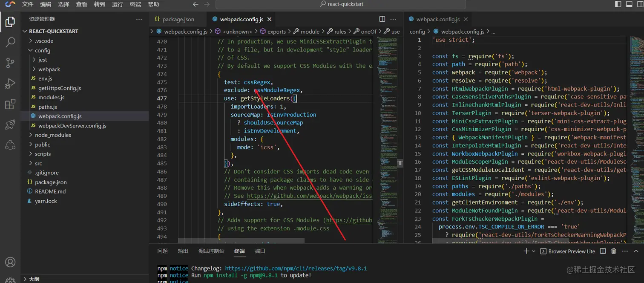Open the Accounts icon menu
This screenshot has height=283, width=644.
(x=10, y=262)
